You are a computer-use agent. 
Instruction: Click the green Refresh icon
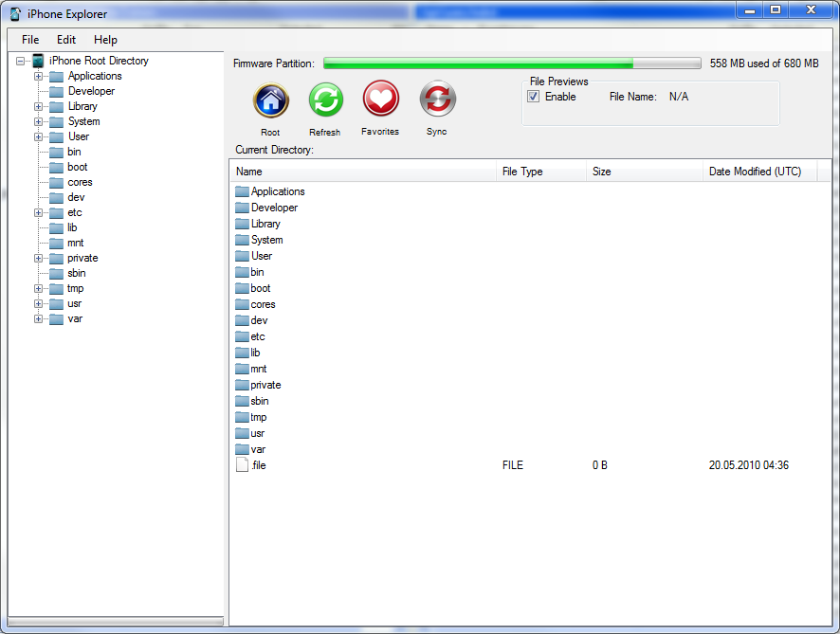pos(326,100)
